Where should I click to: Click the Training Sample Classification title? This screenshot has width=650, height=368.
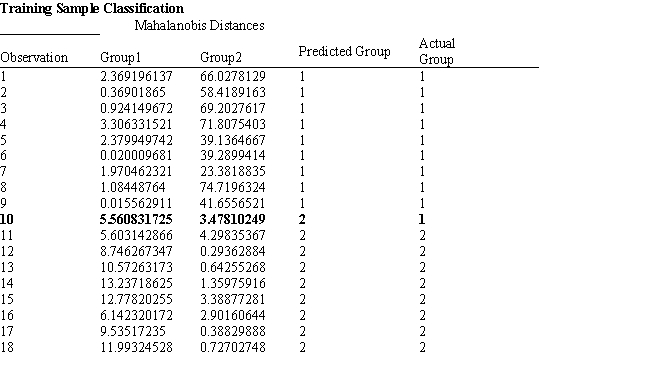92,9
